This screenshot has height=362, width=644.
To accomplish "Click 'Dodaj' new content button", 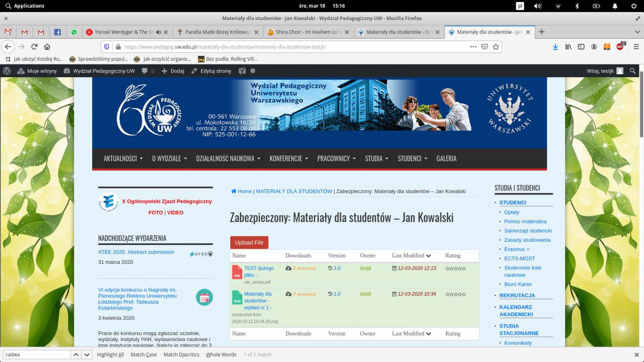I will [x=173, y=71].
